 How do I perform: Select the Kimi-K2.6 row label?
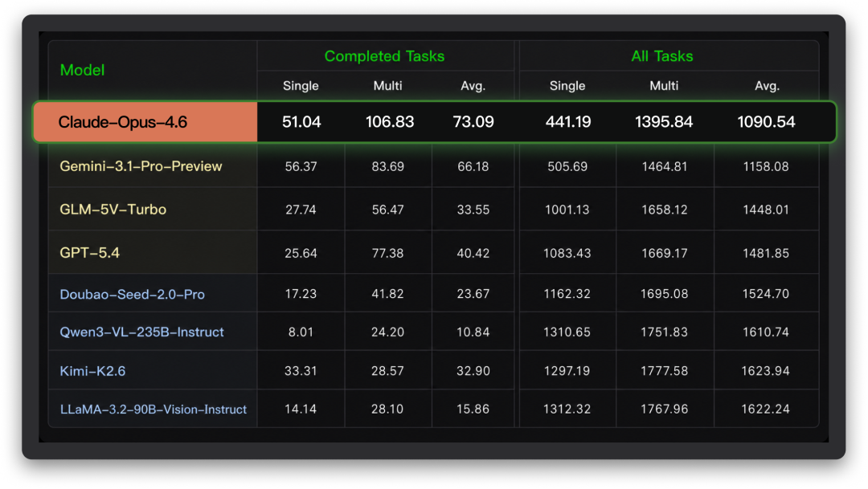point(92,371)
